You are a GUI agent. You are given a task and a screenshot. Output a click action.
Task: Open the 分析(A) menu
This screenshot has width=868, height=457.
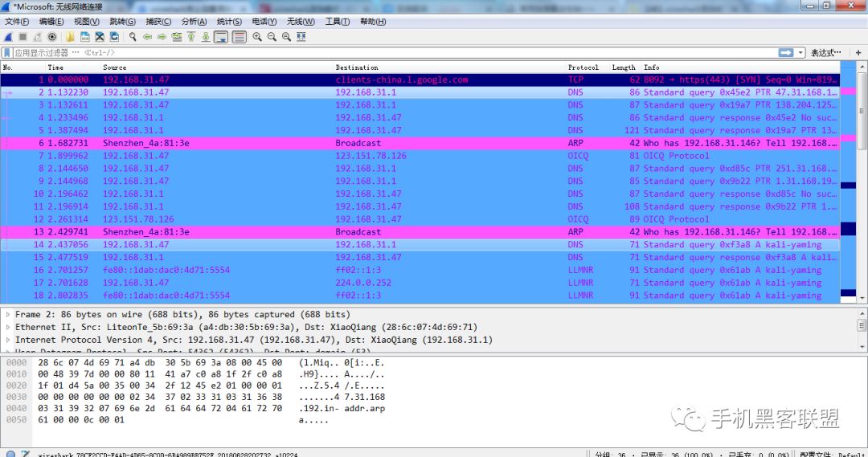pos(194,22)
